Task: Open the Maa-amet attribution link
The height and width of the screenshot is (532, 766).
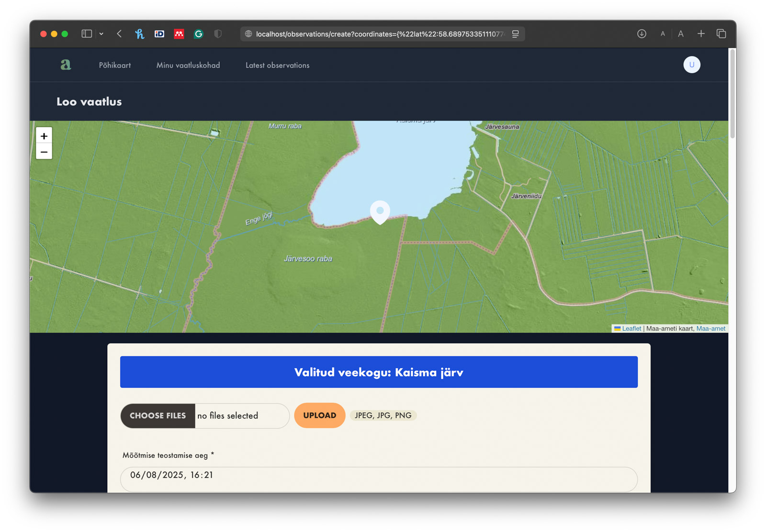Action: tap(711, 329)
